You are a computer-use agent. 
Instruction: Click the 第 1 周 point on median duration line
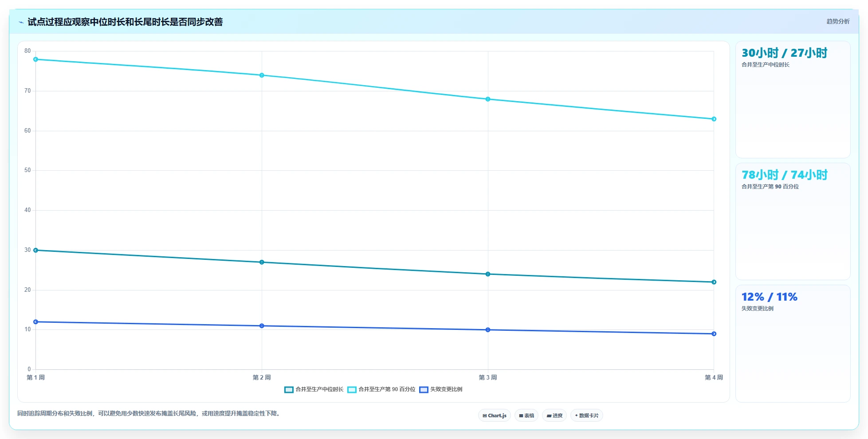point(35,250)
